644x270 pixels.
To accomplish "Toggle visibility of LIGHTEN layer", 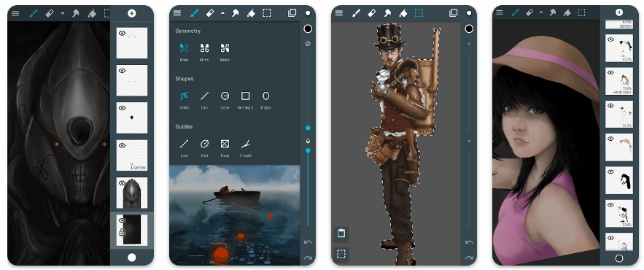I will (122, 145).
